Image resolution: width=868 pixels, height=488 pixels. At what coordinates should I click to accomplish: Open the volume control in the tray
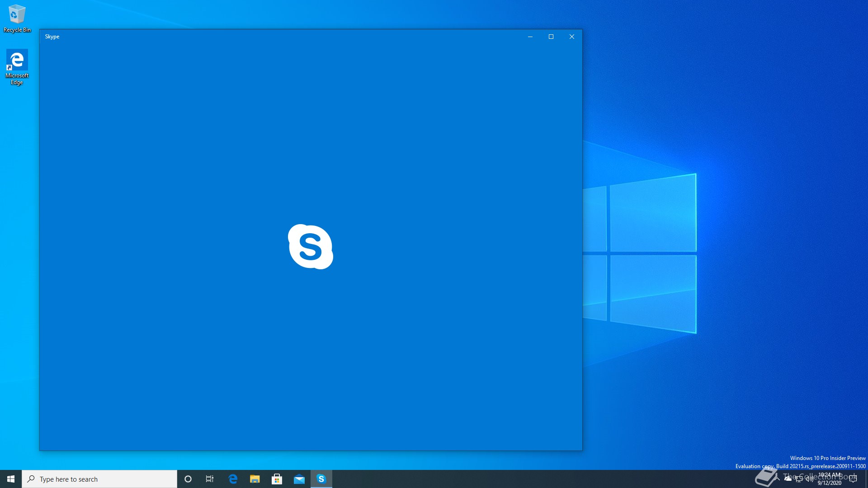point(809,479)
